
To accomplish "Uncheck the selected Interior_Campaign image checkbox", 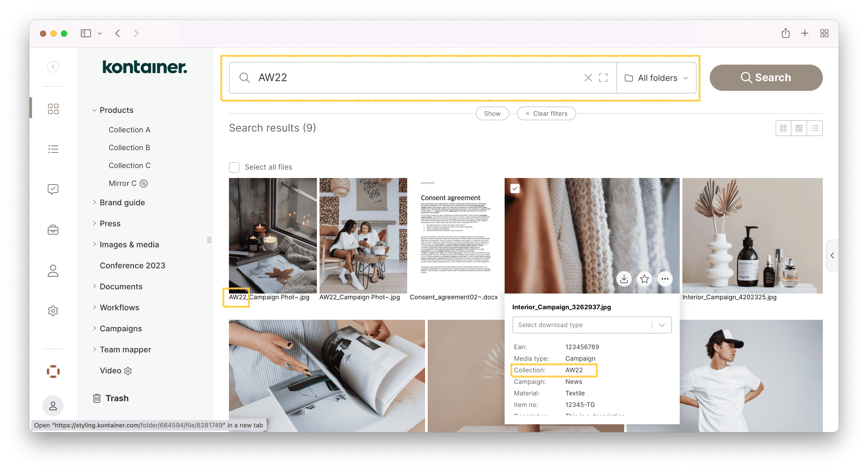I will tap(515, 188).
